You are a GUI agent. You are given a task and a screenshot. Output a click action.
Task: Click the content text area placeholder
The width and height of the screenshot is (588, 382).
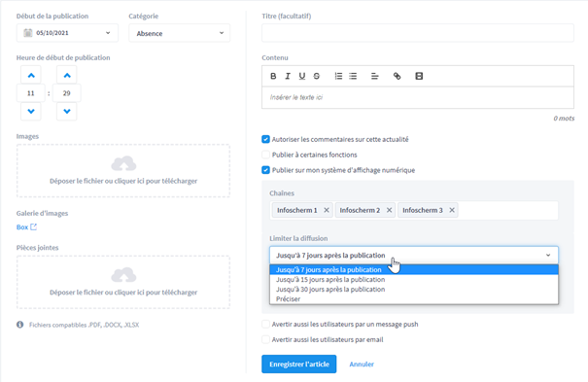point(296,97)
